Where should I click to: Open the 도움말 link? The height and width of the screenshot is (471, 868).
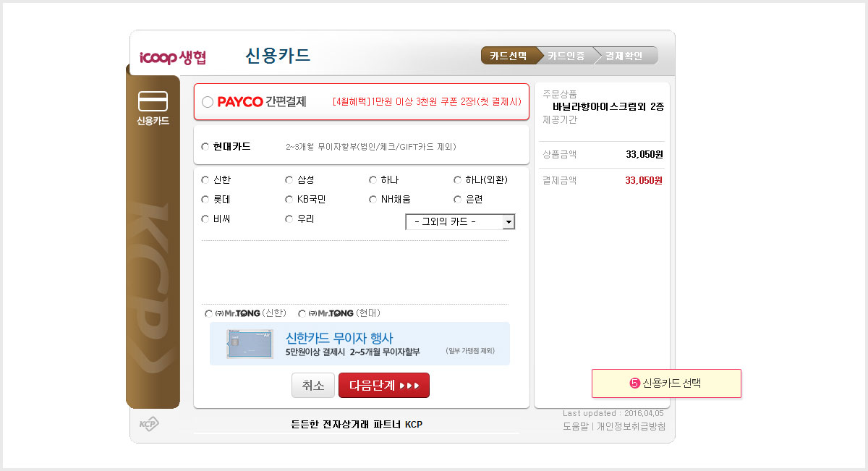click(576, 426)
